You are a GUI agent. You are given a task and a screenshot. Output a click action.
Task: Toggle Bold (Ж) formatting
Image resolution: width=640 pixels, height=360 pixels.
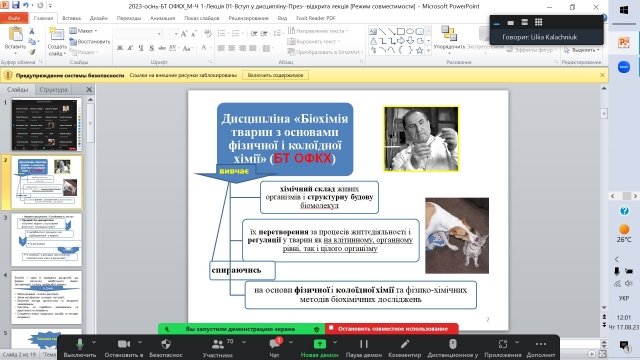120,48
